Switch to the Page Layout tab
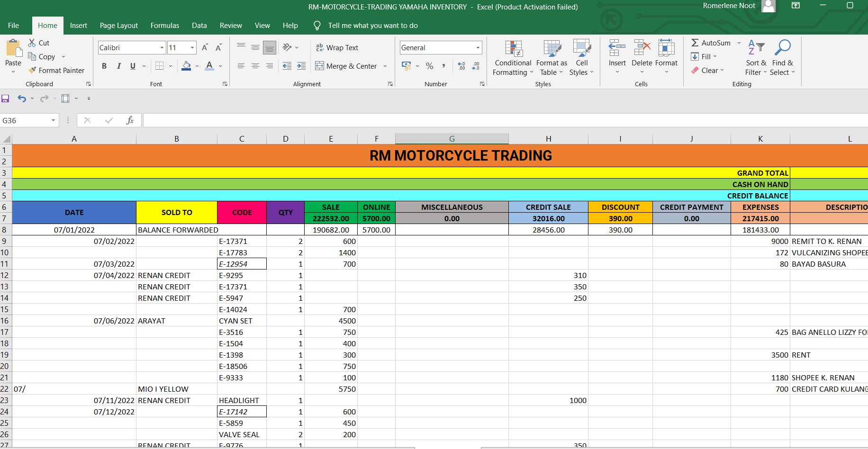This screenshot has width=868, height=449. pyautogui.click(x=119, y=25)
